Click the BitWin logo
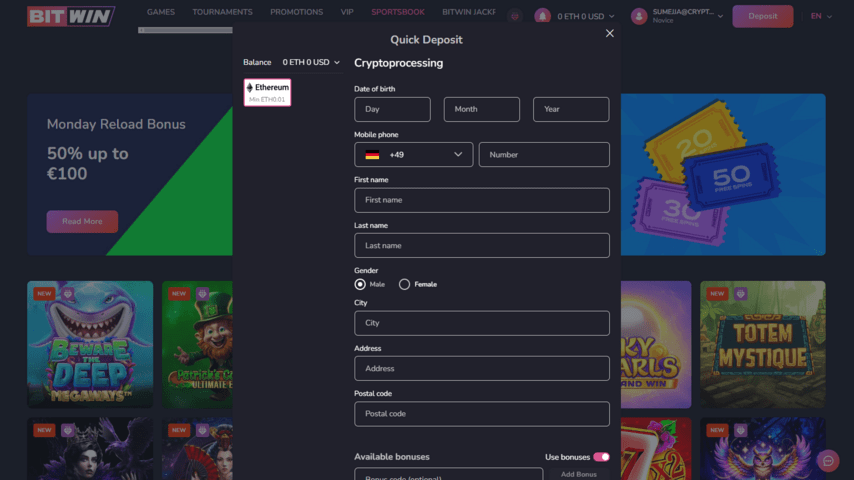This screenshot has width=854, height=480. click(71, 16)
